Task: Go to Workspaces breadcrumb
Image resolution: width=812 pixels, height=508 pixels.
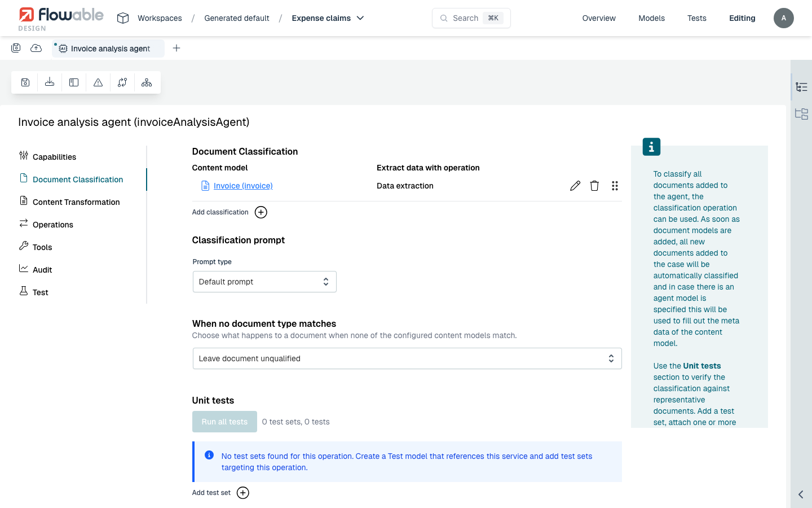Action: tap(160, 18)
